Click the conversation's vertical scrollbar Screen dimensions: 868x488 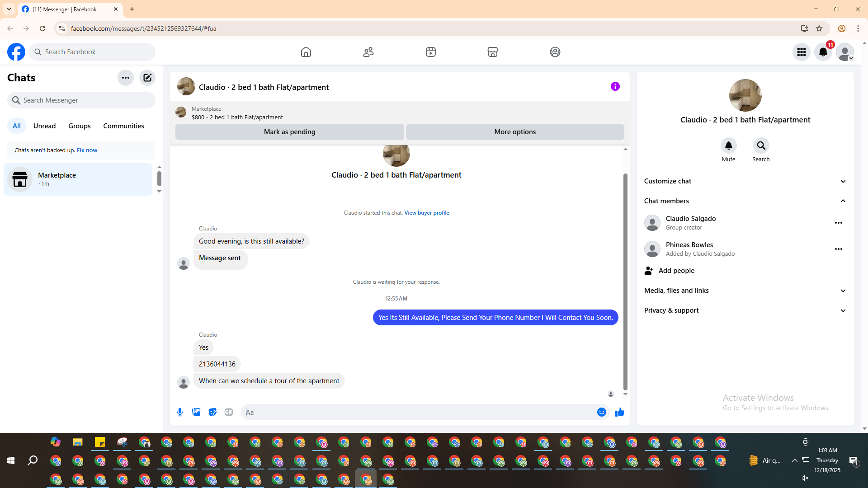[625, 280]
